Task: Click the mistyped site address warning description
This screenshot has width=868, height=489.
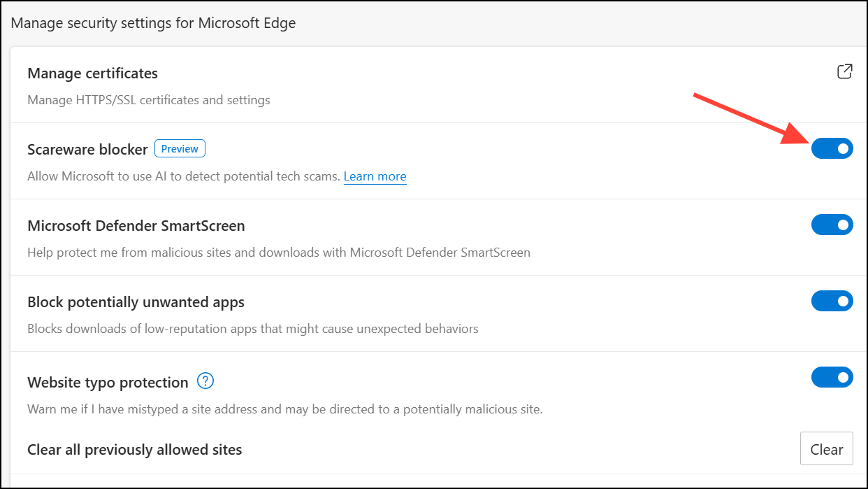Action: 284,409
